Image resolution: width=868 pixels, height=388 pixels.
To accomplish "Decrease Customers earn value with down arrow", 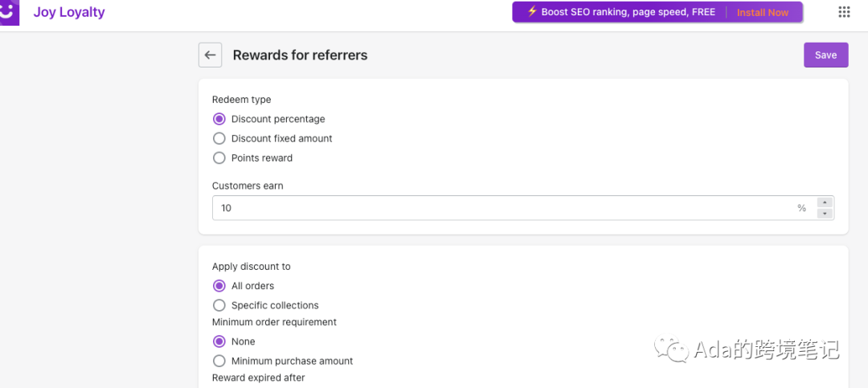I will point(825,213).
